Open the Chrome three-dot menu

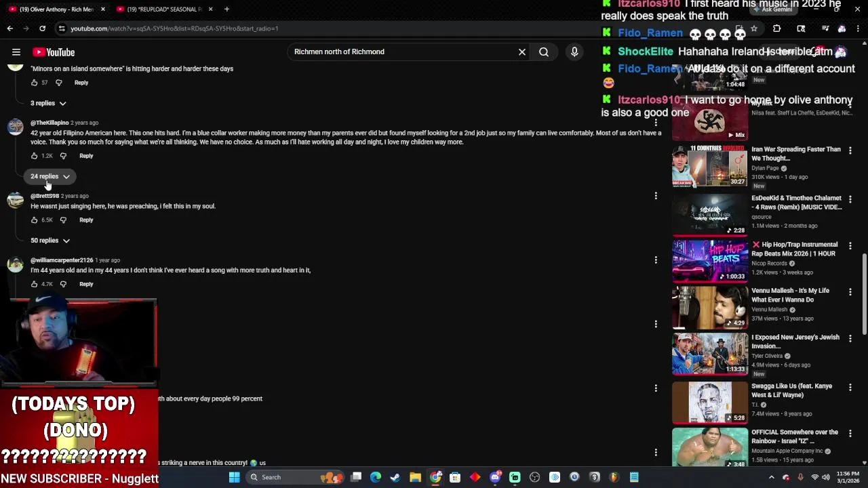(859, 28)
